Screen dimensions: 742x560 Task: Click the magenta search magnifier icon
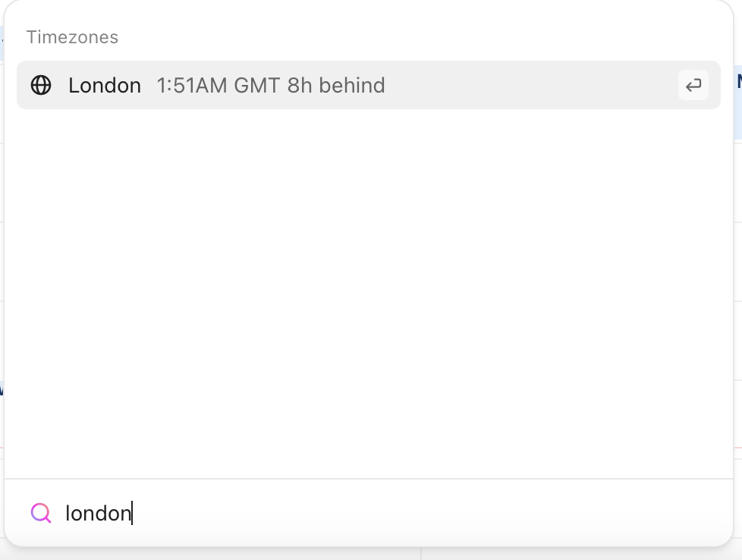(x=41, y=514)
